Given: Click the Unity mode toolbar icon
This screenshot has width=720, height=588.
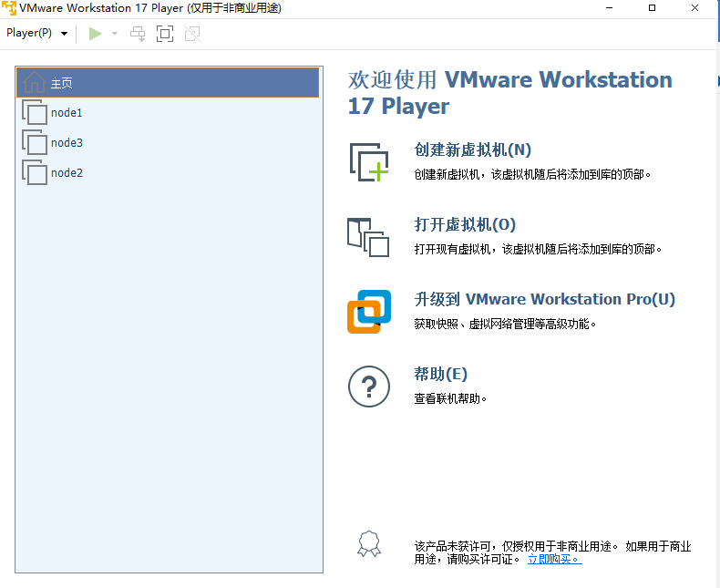Looking at the screenshot, I should [192, 34].
